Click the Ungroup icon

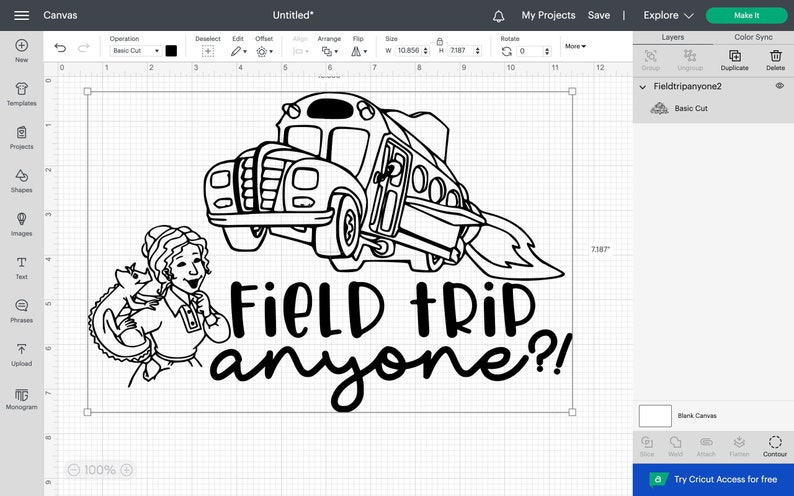(x=690, y=56)
